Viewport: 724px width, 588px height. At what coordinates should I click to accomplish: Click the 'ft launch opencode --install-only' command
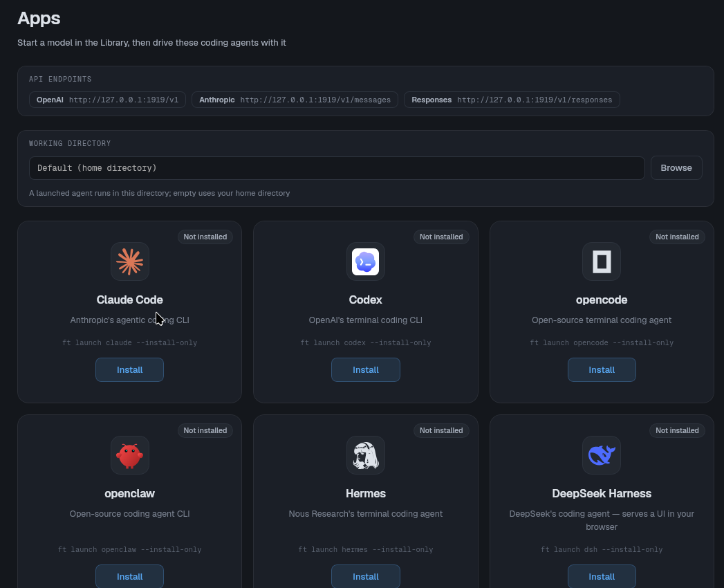(x=601, y=342)
